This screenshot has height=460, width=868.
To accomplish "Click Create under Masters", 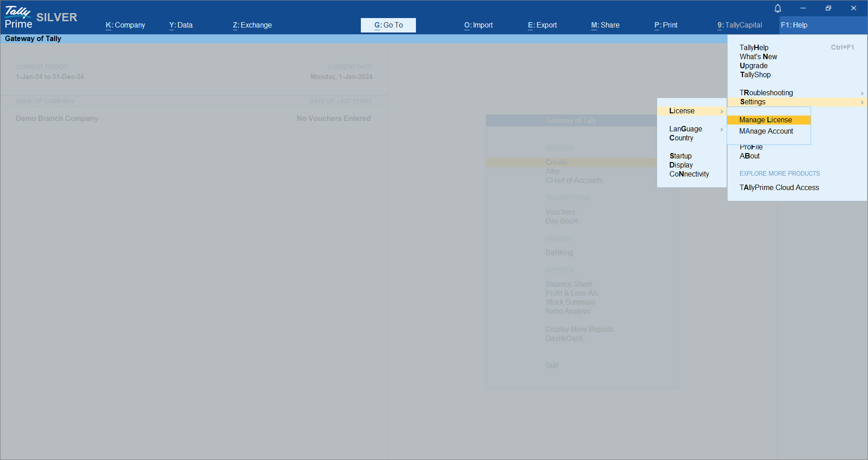I will tap(556, 163).
